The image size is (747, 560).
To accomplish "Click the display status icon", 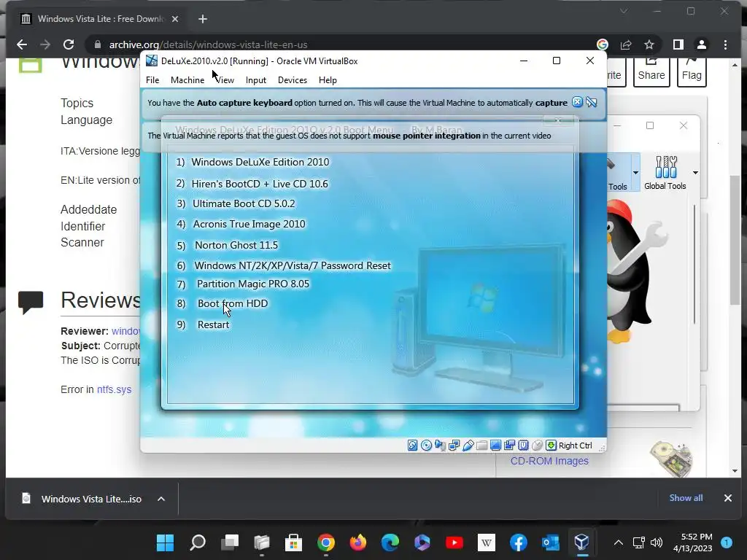I will coord(495,446).
